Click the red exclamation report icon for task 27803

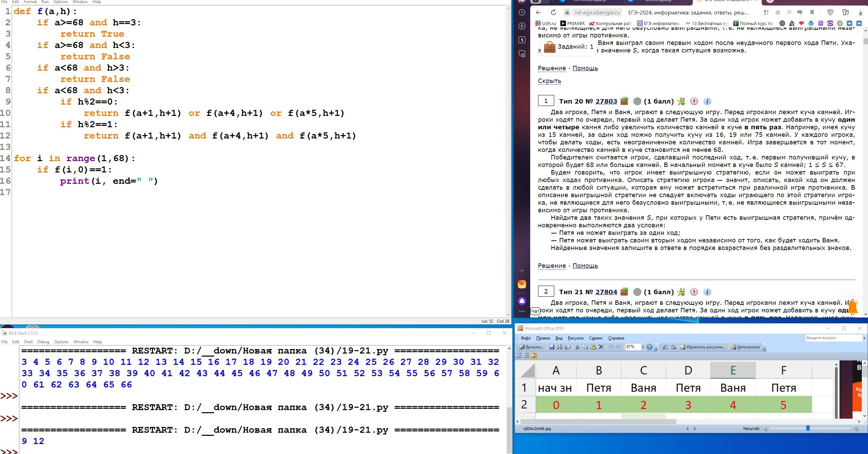click(694, 101)
